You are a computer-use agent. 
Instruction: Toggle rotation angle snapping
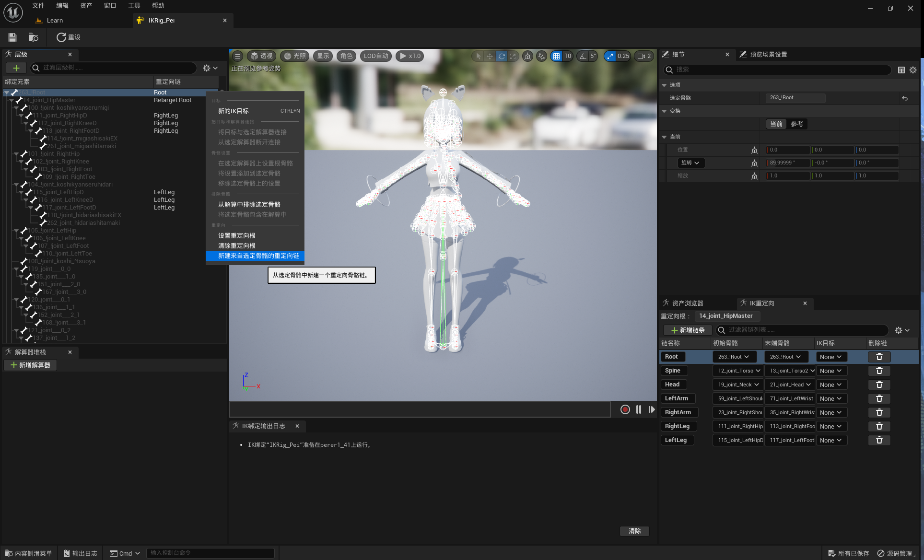point(583,56)
